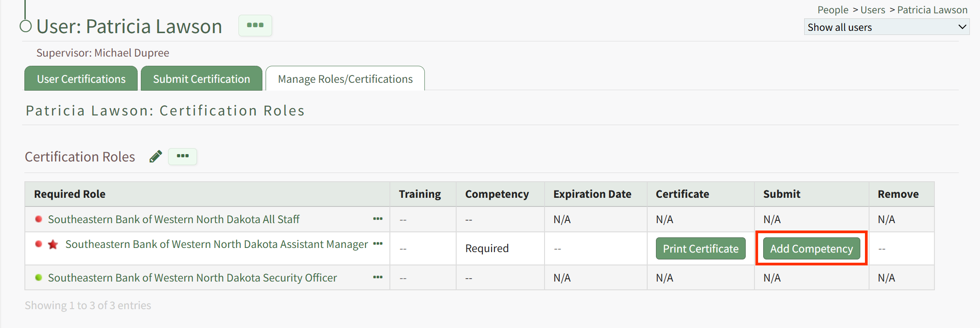The image size is (980, 328).
Task: Click the pencil edit icon for Certification Roles
Action: point(156,157)
